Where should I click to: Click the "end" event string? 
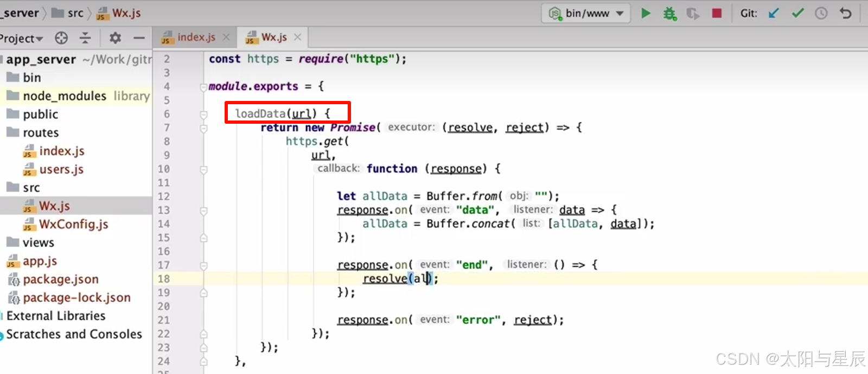471,265
